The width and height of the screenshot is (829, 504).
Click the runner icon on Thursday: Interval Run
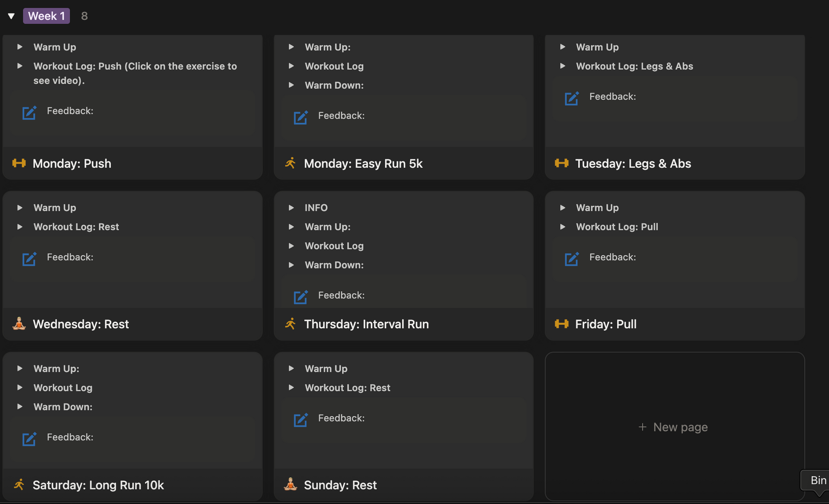click(291, 324)
